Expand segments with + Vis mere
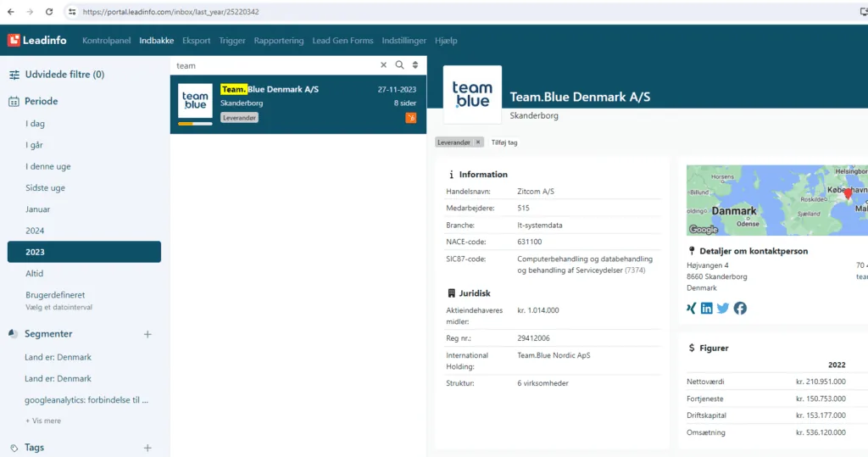Image resolution: width=868 pixels, height=457 pixels. [43, 421]
